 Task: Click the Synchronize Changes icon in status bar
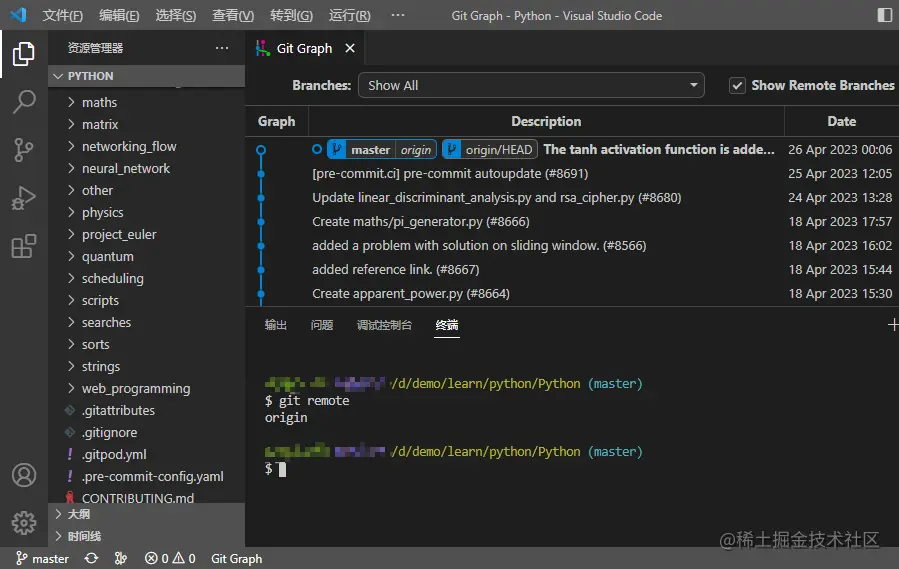91,559
